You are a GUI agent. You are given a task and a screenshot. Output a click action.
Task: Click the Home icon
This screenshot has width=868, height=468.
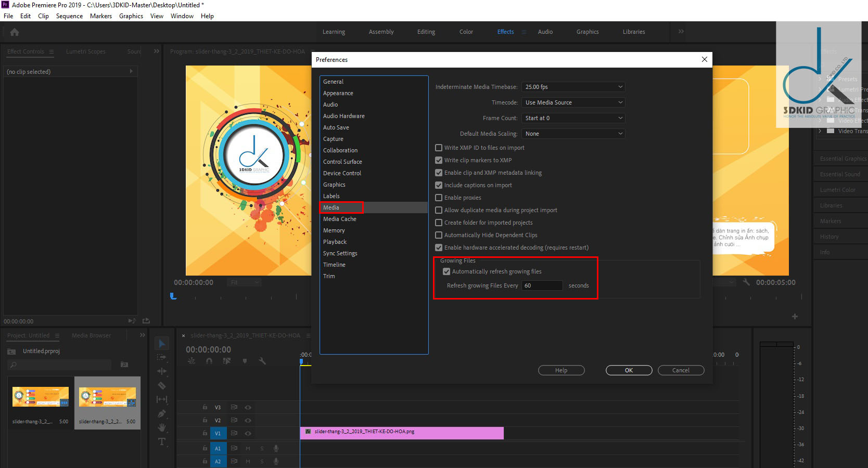[x=15, y=32]
